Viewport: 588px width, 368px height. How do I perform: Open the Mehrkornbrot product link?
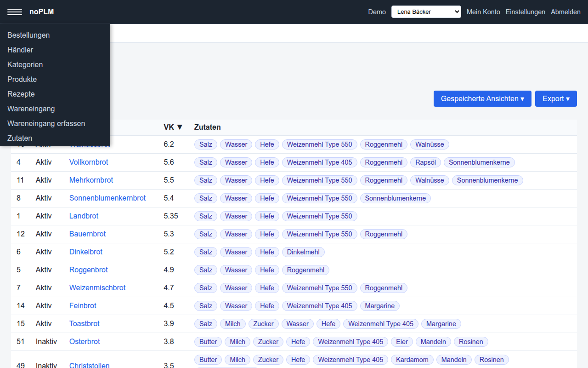click(91, 180)
